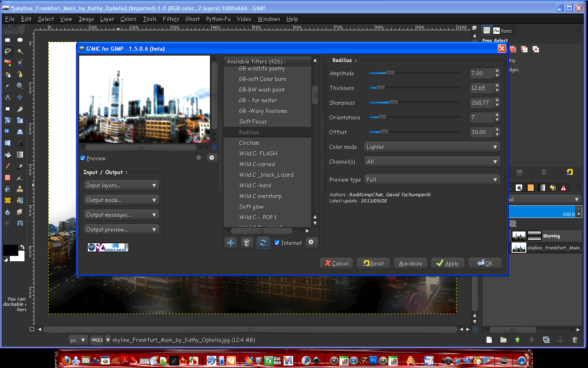Image resolution: width=588 pixels, height=368 pixels.
Task: Open the Channel(s) All dropdown
Action: [x=432, y=162]
